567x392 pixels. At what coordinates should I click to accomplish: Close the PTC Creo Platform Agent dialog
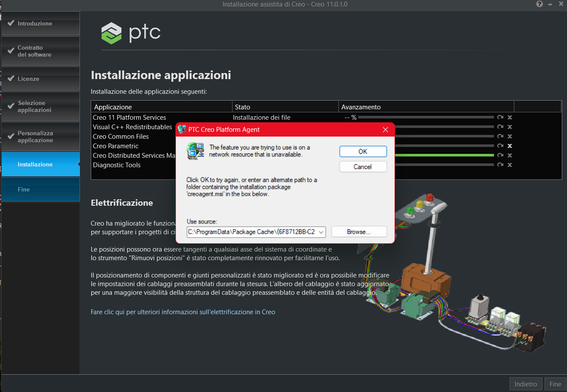coord(385,129)
